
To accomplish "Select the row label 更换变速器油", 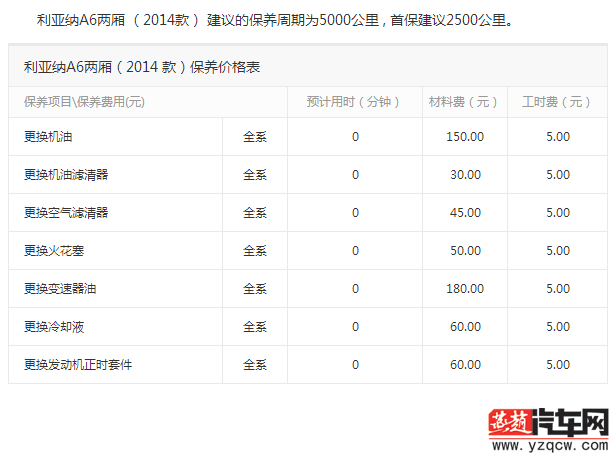I will point(60,289).
